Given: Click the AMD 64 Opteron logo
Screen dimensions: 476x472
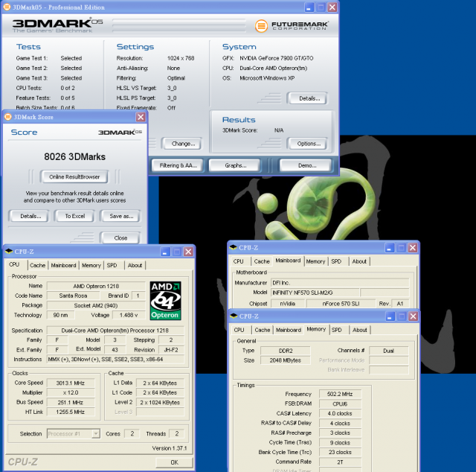Looking at the screenshot, I should (x=165, y=301).
